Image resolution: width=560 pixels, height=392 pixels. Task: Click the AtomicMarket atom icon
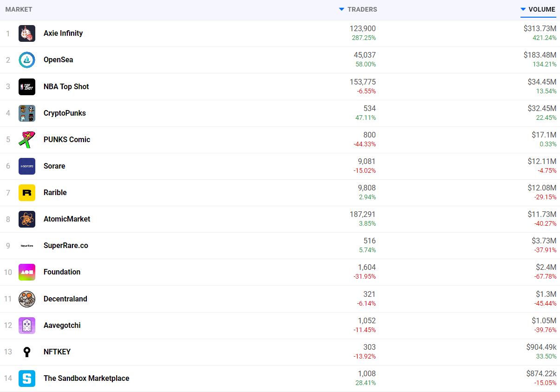[27, 219]
